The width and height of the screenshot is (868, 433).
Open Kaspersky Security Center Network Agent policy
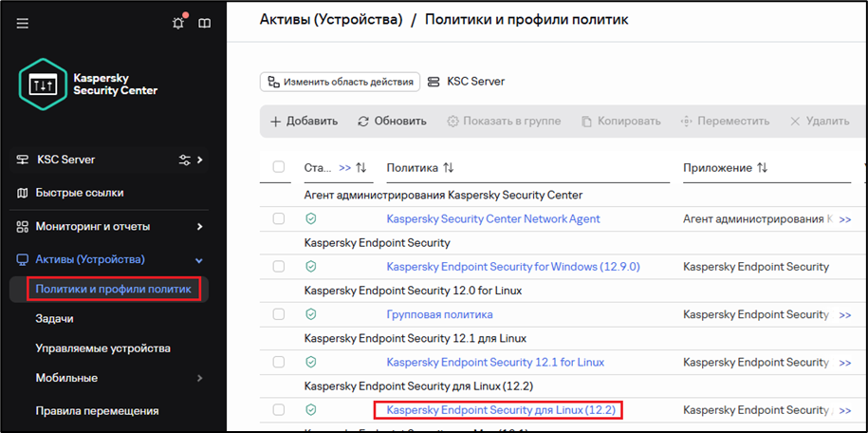(x=492, y=219)
